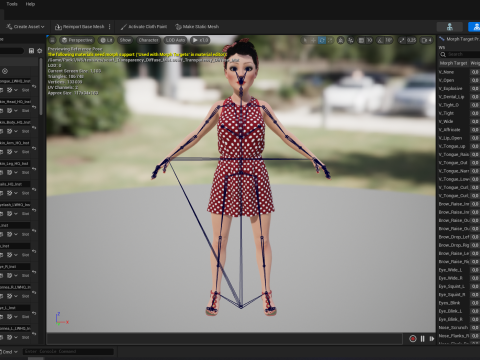
Task: Change the rotation snap value 10°
Action: pyautogui.click(x=389, y=40)
